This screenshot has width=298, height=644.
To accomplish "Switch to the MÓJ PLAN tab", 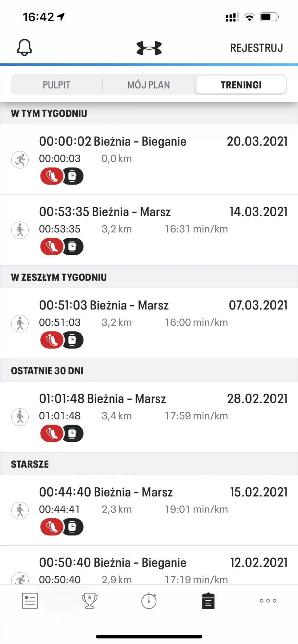I will tap(149, 85).
